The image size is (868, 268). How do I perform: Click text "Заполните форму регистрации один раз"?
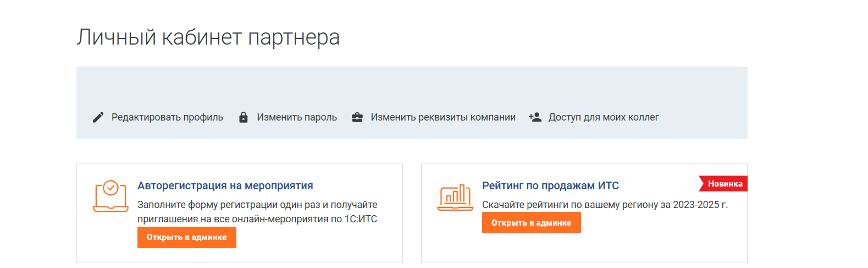pos(229,205)
